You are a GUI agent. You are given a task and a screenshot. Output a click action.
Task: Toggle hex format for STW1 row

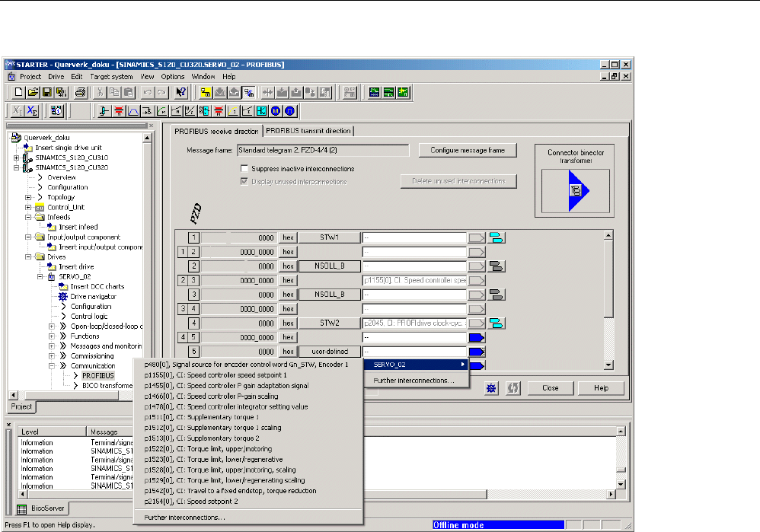[x=289, y=237]
